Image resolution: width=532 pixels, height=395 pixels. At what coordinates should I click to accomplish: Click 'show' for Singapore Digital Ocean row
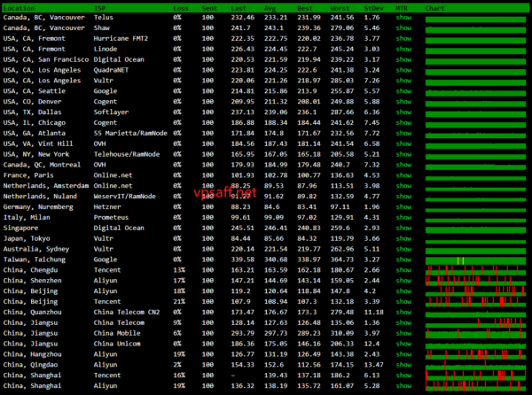click(403, 228)
